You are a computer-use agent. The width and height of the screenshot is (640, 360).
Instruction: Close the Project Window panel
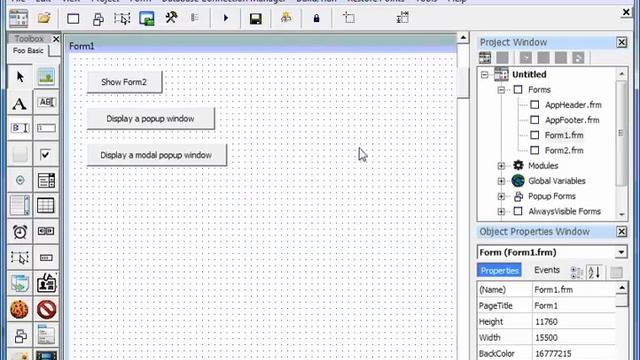(621, 42)
